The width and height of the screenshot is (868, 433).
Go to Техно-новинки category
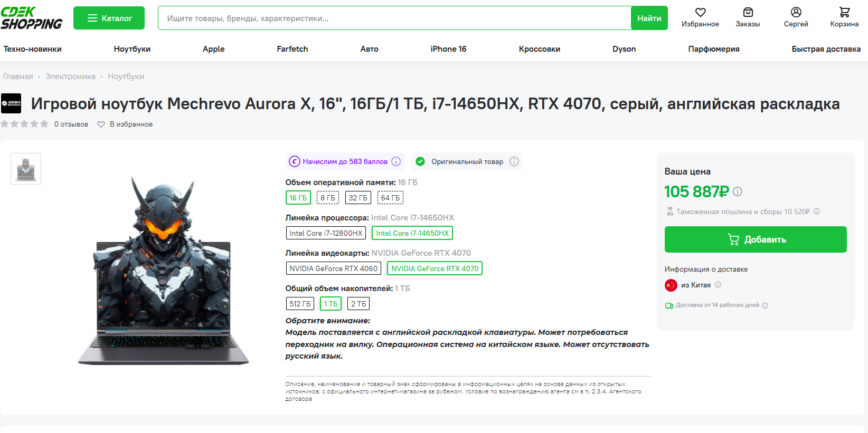[x=33, y=49]
